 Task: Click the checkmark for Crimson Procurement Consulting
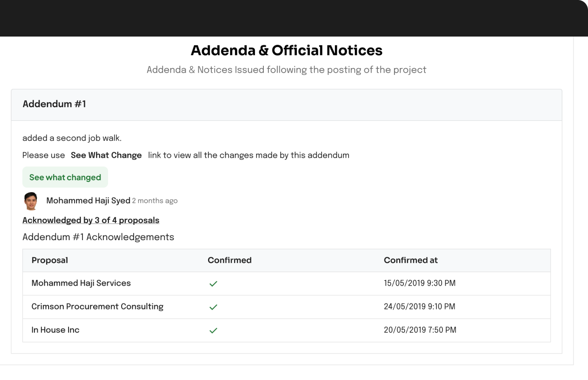[213, 307]
